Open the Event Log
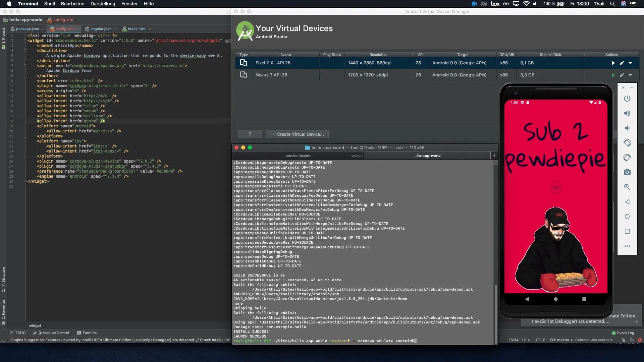The width and height of the screenshot is (644, 362). [624, 333]
